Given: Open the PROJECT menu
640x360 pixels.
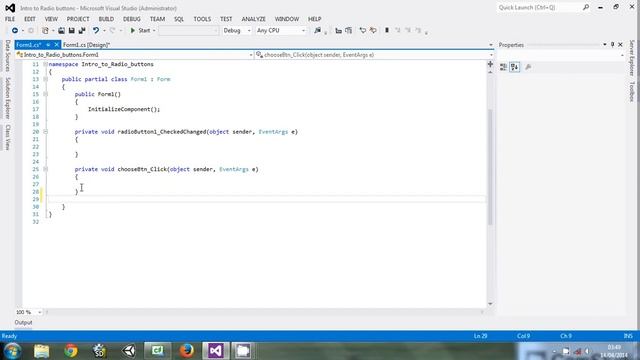Looking at the screenshot, I should [78, 19].
